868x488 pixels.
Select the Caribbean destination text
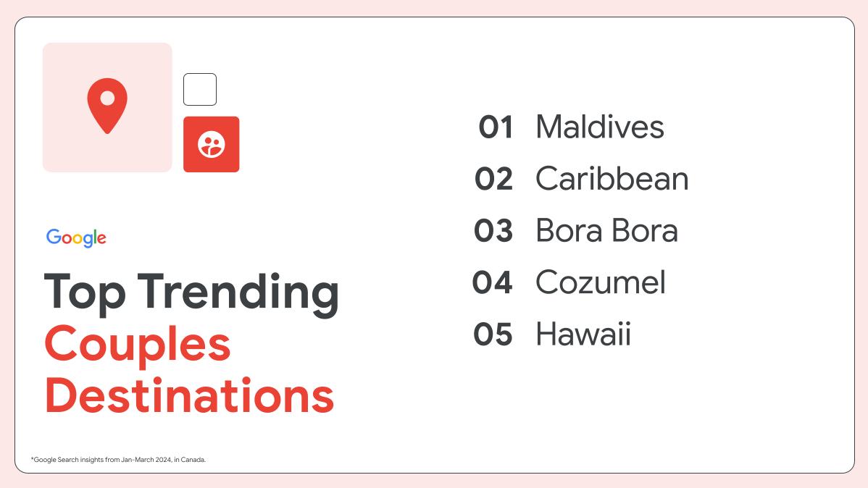[612, 179]
